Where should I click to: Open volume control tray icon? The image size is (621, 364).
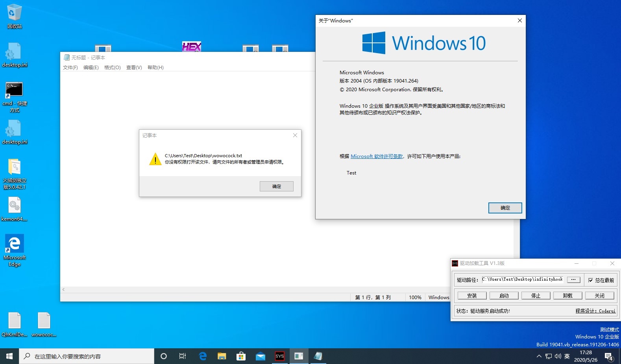pos(558,356)
